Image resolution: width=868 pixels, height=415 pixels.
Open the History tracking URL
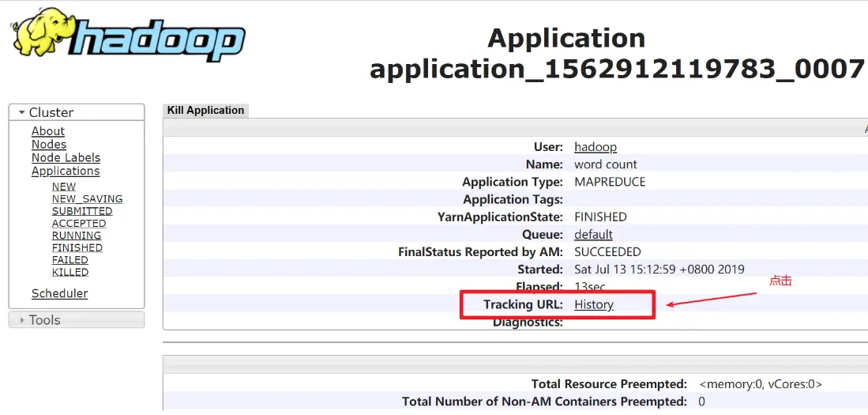pyautogui.click(x=593, y=304)
